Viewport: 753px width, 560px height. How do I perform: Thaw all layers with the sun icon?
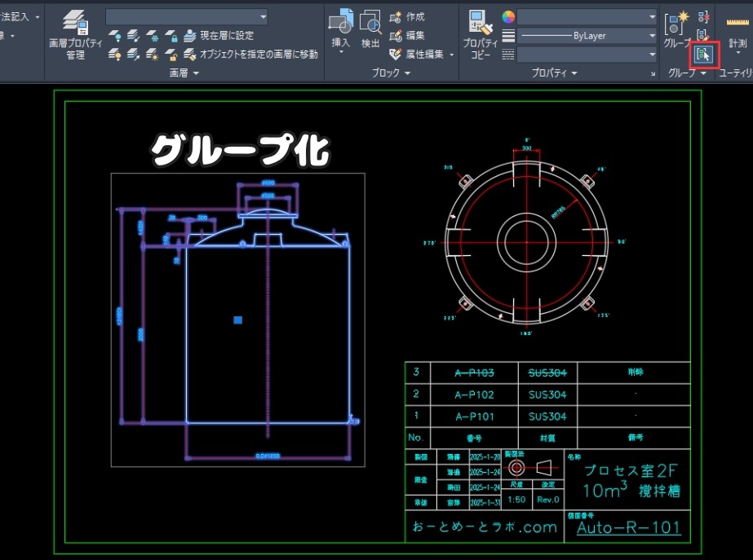tap(153, 55)
